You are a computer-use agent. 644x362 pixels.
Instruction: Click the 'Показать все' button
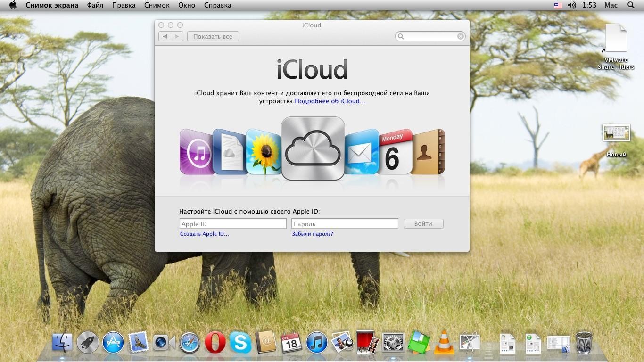click(213, 36)
